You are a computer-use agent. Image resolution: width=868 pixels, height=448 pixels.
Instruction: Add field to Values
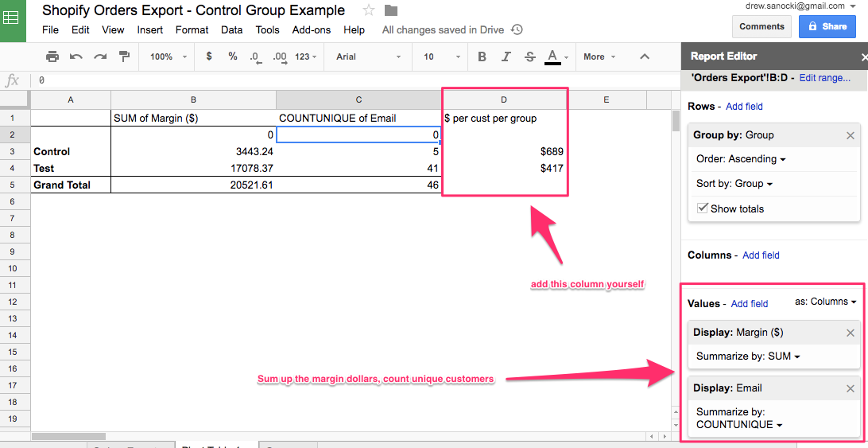(749, 304)
